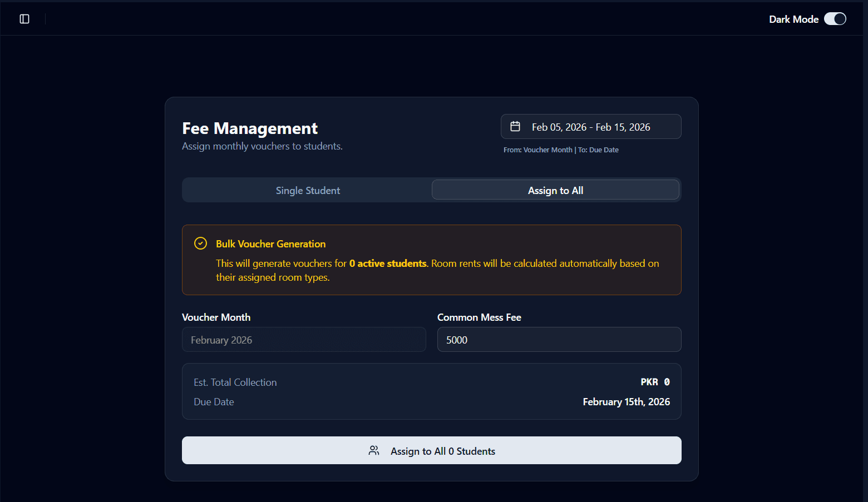The height and width of the screenshot is (502, 868).
Task: Click the Fee Management title
Action: pos(250,128)
